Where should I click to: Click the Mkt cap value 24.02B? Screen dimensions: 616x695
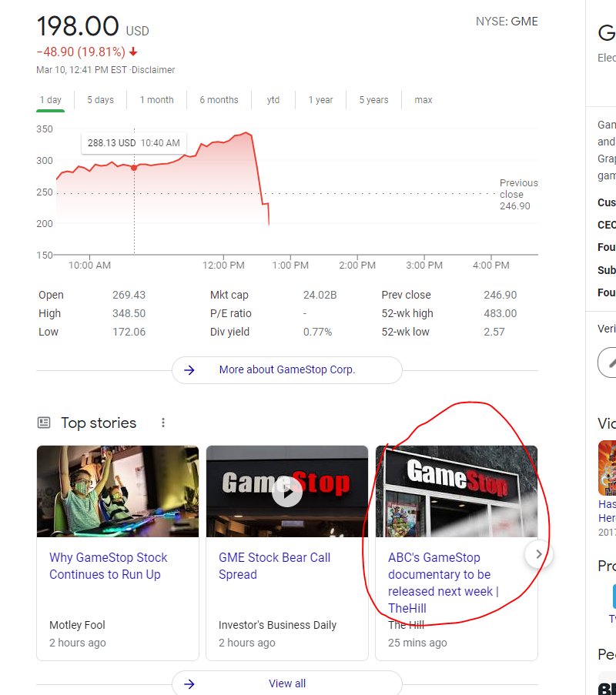click(320, 295)
